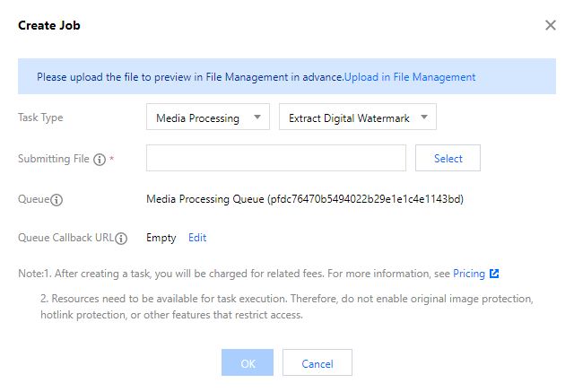
Task: Open the Pricing link in the note
Action: pos(468,273)
